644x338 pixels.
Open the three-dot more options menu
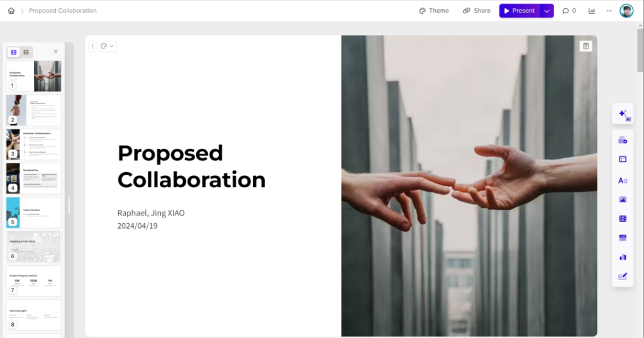point(609,11)
